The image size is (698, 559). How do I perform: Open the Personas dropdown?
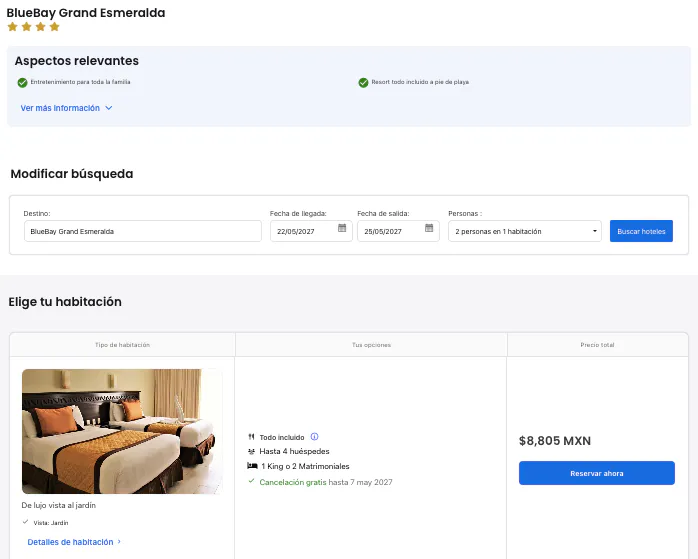pos(525,231)
